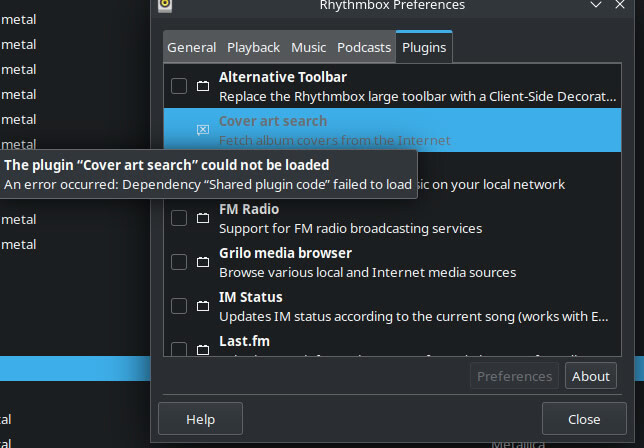This screenshot has height=448, width=644.
Task: Check the IM Status plugin checkbox
Action: click(x=178, y=306)
